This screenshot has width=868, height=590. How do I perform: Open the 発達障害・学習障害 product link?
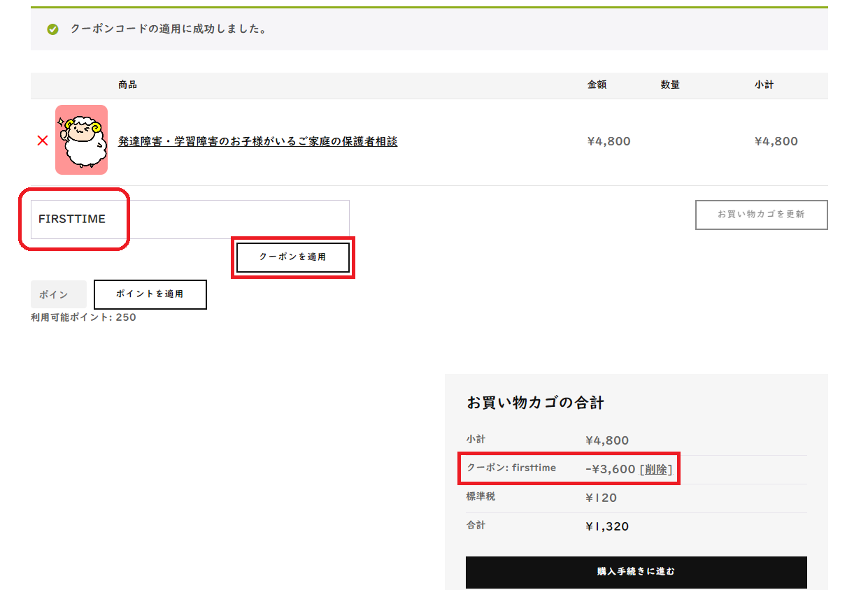point(257,141)
